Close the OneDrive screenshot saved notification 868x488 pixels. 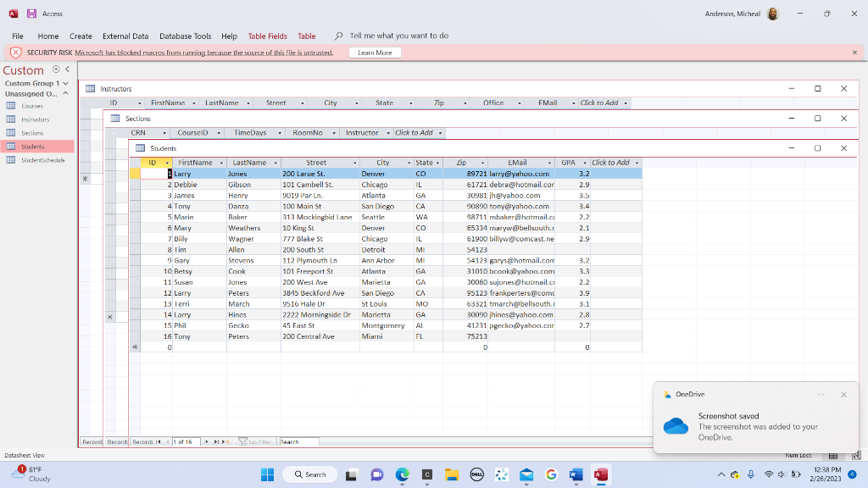tap(843, 395)
